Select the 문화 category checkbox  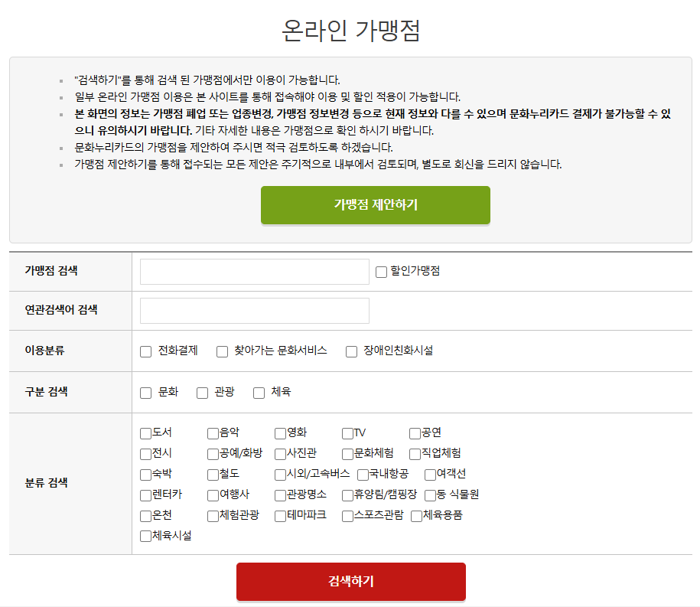pos(145,392)
